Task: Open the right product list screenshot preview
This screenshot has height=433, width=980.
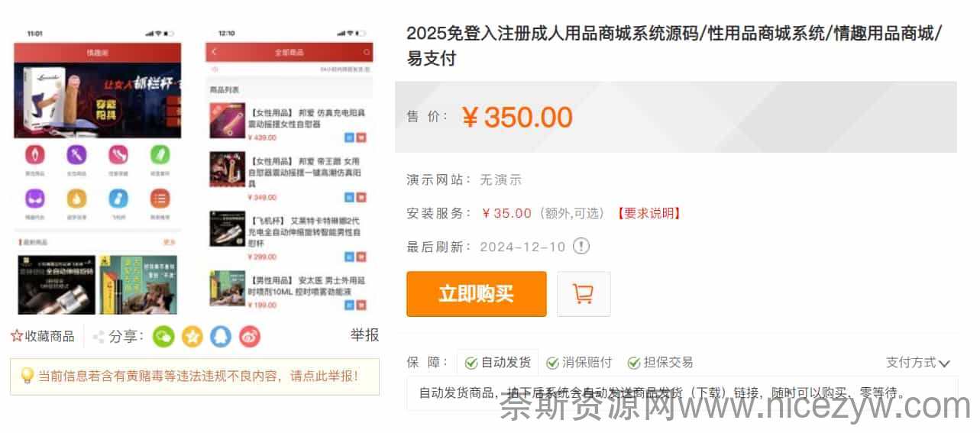Action: [289, 170]
